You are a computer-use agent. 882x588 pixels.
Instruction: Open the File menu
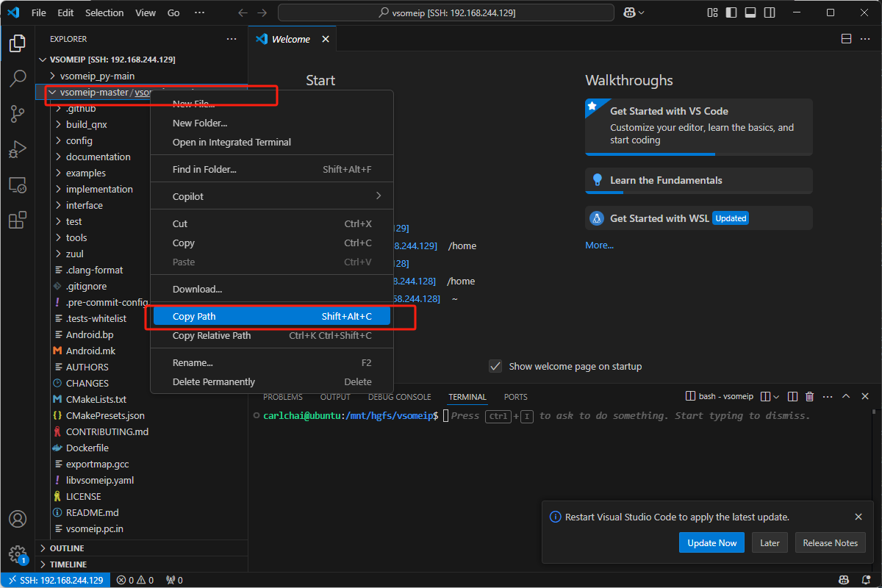point(39,12)
